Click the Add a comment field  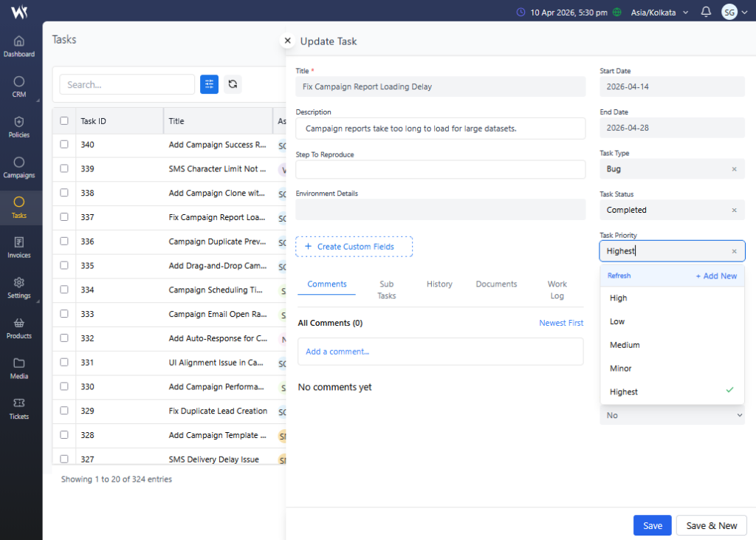click(x=440, y=352)
